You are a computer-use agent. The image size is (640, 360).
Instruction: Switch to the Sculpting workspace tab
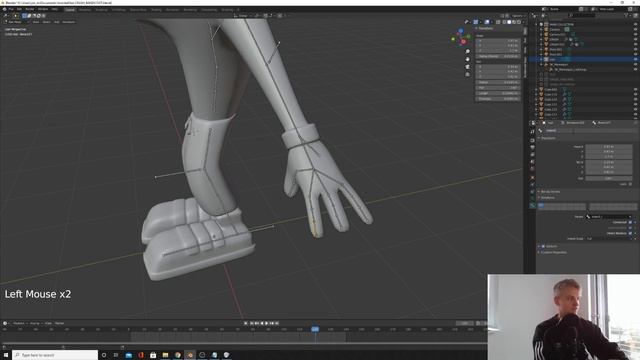pyautogui.click(x=101, y=9)
